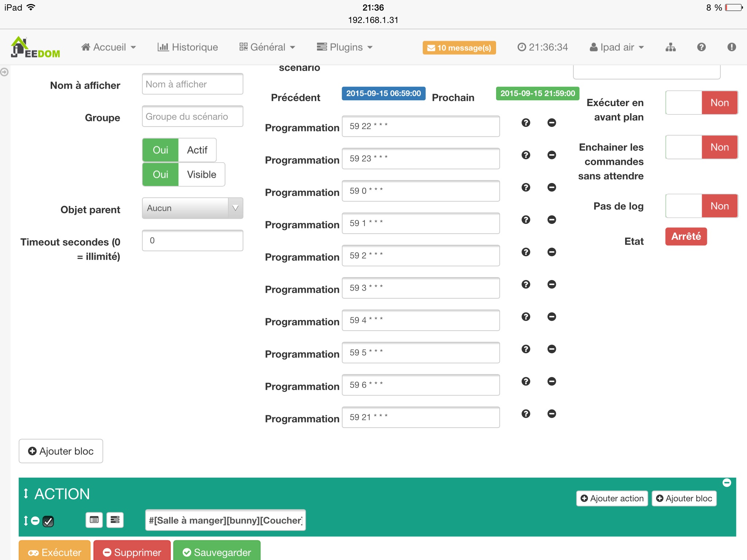
Task: Click the Supprimer button
Action: (132, 551)
